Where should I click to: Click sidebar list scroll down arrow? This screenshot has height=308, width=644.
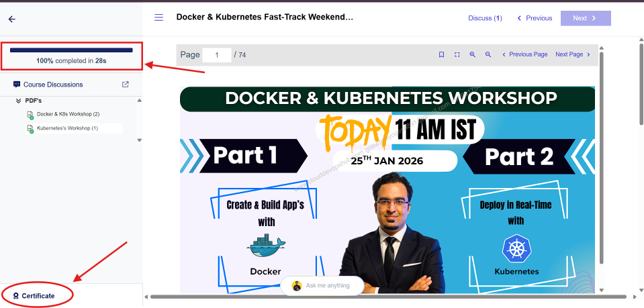tap(139, 140)
